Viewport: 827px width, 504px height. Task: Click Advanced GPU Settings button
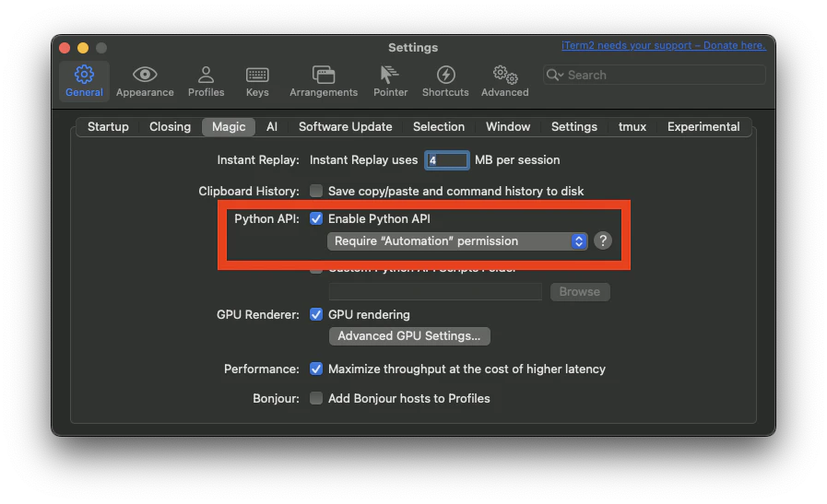409,336
